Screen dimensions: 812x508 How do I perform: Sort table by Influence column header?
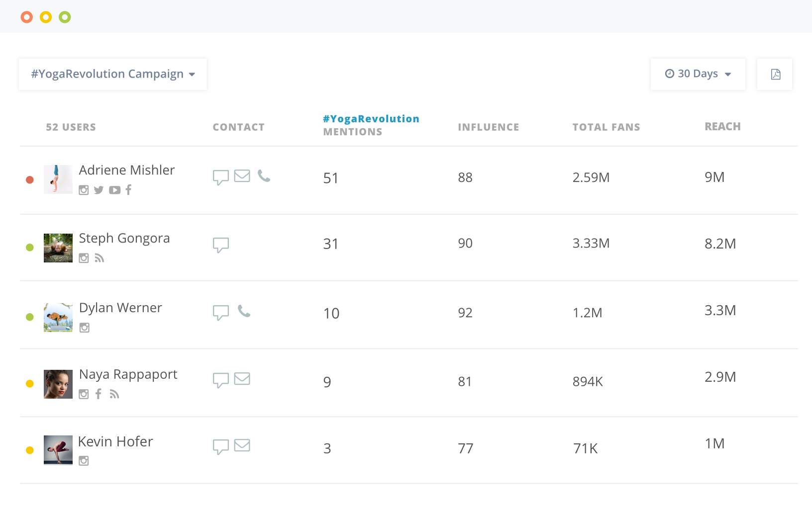click(488, 127)
